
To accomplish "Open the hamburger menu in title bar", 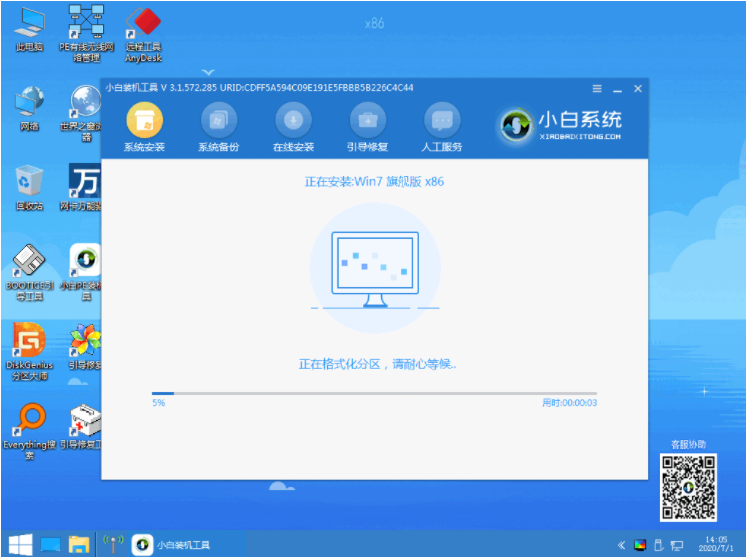I will click(597, 88).
